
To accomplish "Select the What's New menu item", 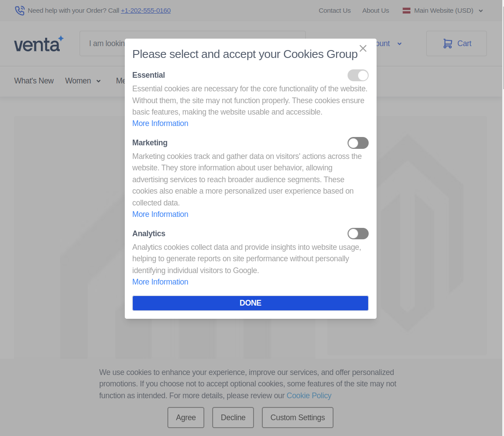I will point(34,81).
